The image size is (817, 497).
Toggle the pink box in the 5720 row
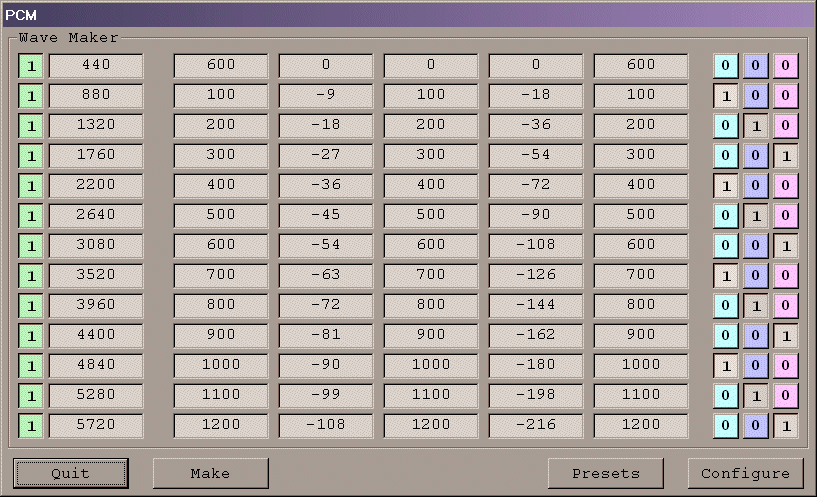pos(786,426)
